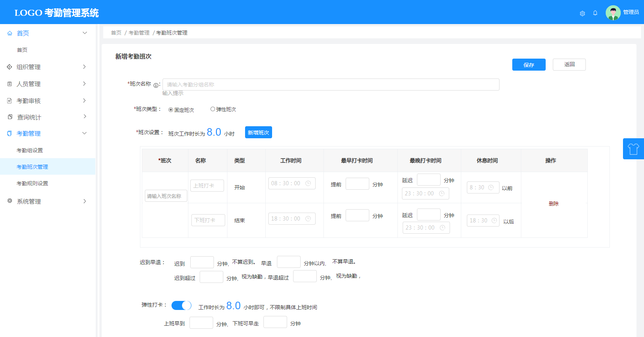Open settings gear icon in header

click(582, 14)
